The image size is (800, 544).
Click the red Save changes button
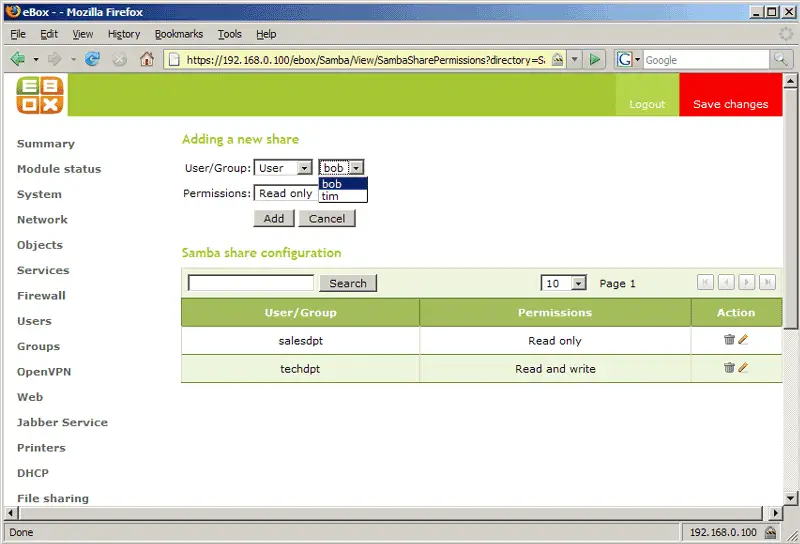[x=730, y=95]
